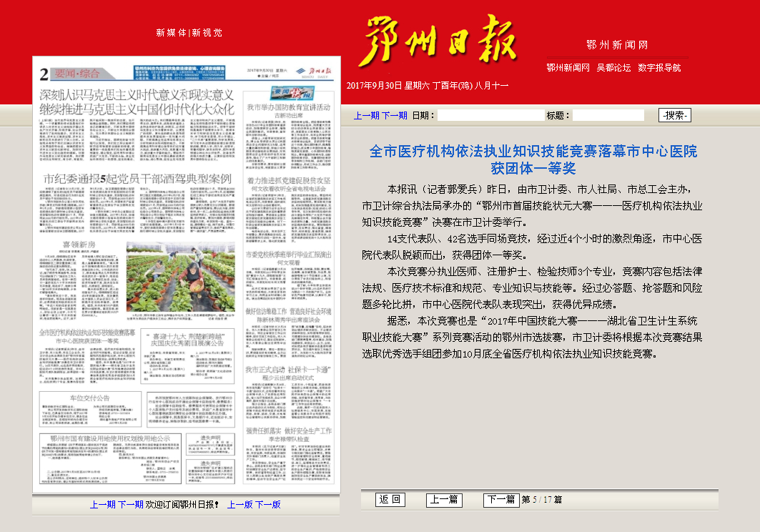Open the 喜领新房 photo story headline
This screenshot has width=760, height=532.
pos(79,245)
